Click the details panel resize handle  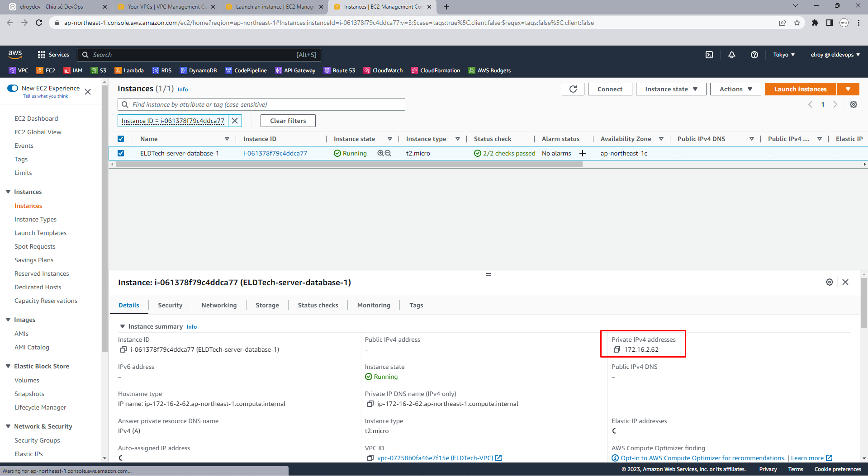coord(489,274)
